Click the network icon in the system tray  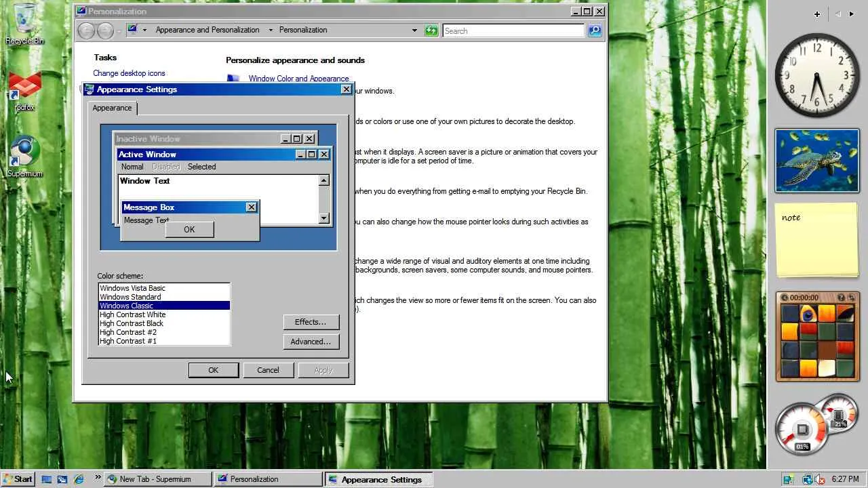pos(806,479)
